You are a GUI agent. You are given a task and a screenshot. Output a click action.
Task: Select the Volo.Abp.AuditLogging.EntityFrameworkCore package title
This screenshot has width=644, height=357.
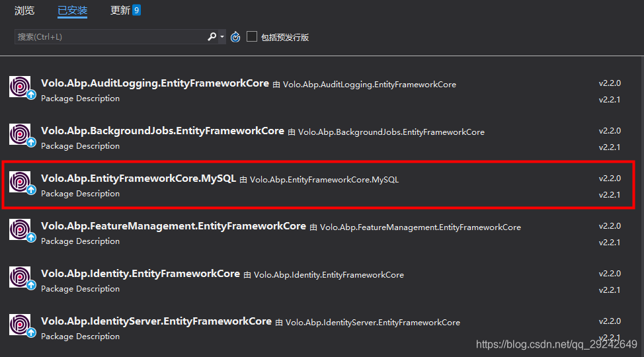[155, 83]
